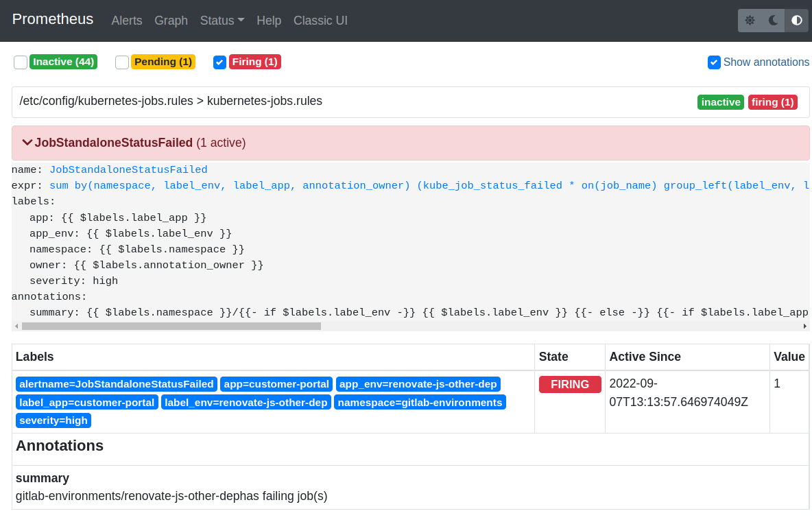812x522 pixels.
Task: Switch to the dark theme moon icon
Action: [773, 21]
